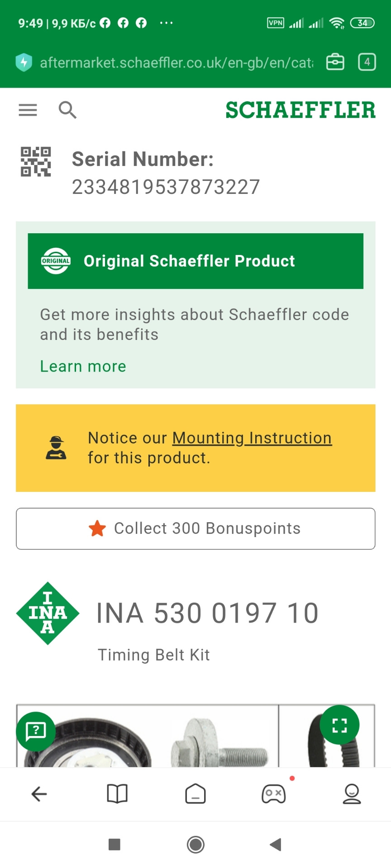Screen dimensions: 391x868
Task: Open the browser bookmarks book icon
Action: coord(117,794)
